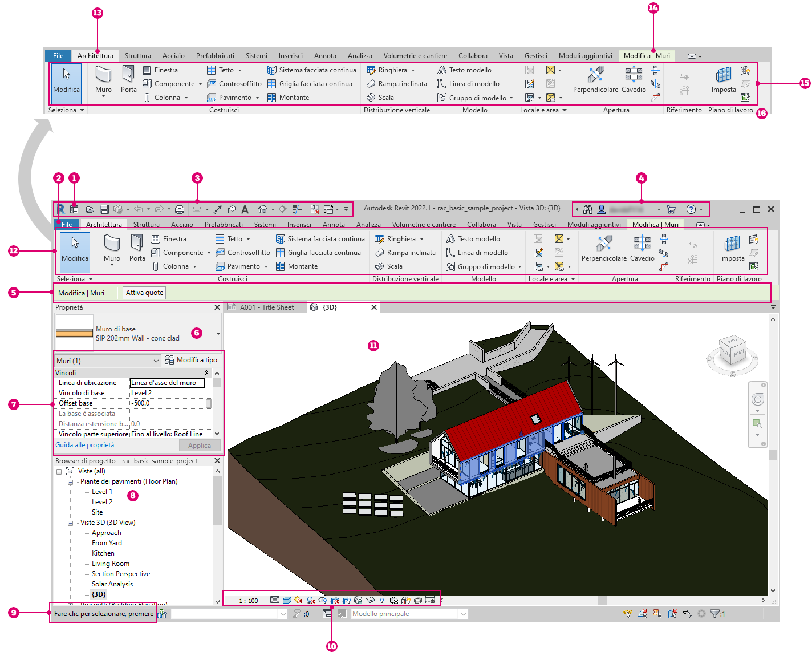Screen dimensions: 812x652
Task: Click the 'Modifica tipo' button in Properties
Action: pos(191,360)
